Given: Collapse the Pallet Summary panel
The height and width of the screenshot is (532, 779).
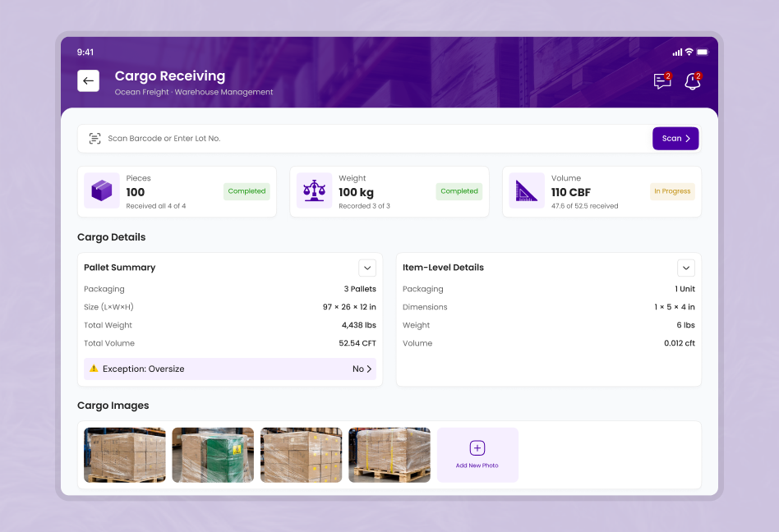Looking at the screenshot, I should point(367,268).
